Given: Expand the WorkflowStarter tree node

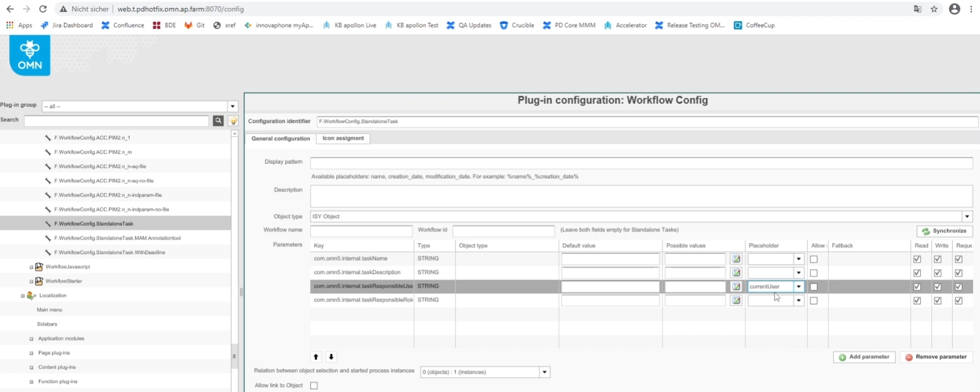Looking at the screenshot, I should [31, 281].
